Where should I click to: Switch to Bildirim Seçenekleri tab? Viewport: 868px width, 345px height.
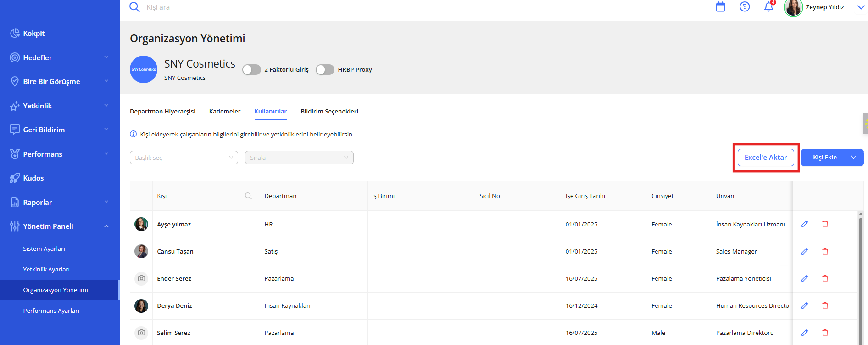(329, 112)
